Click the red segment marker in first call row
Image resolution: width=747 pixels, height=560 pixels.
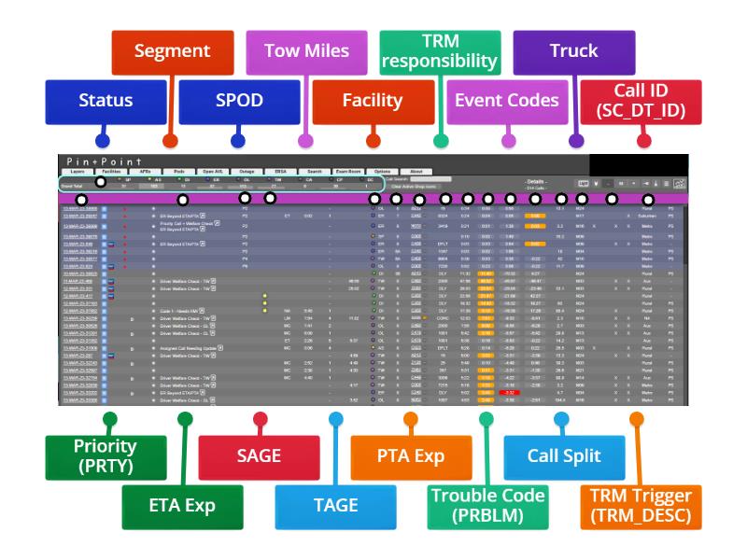tap(126, 208)
